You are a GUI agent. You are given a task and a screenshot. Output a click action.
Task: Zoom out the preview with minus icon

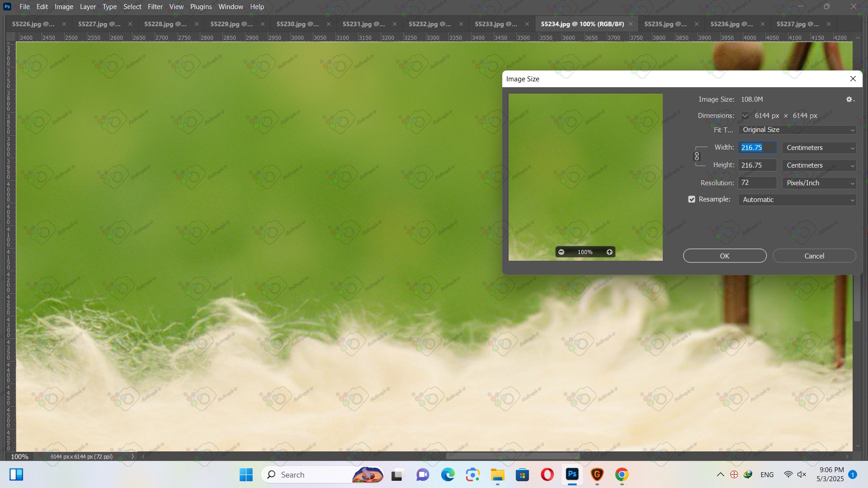(x=561, y=252)
